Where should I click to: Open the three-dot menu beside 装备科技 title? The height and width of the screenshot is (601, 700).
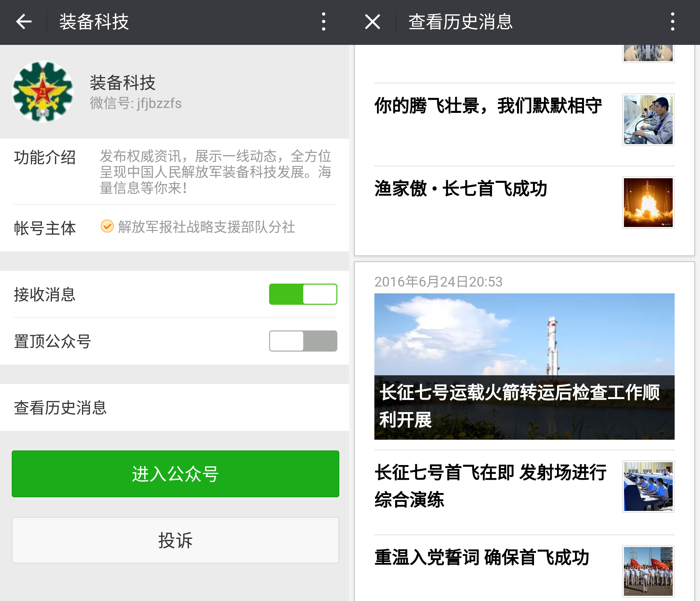pos(324,22)
